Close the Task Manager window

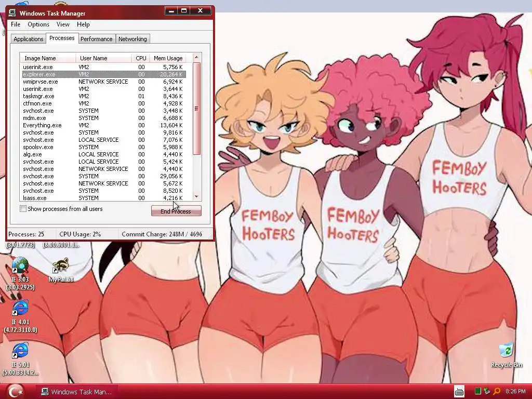[200, 11]
